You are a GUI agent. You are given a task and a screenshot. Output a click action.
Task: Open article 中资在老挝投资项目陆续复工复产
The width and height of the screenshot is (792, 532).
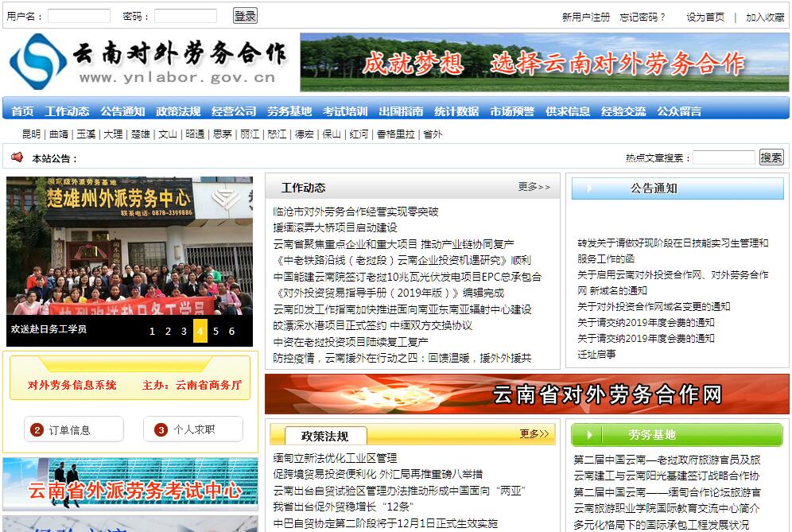(351, 342)
